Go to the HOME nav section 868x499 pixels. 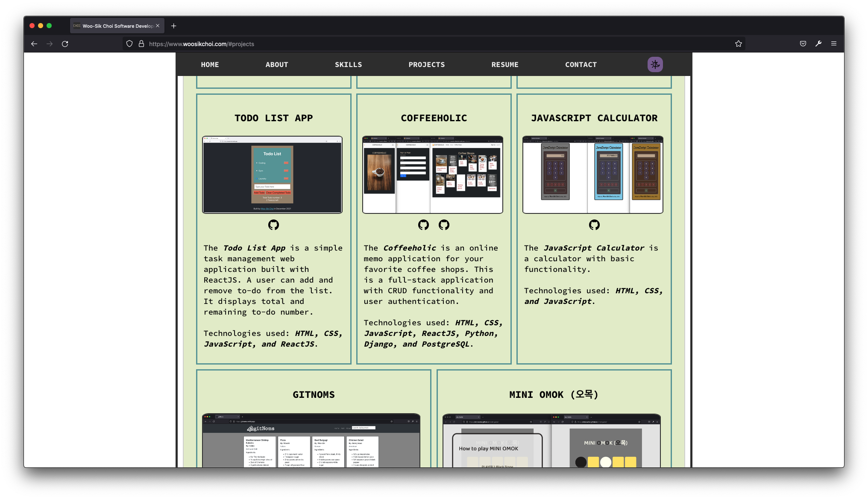coord(210,64)
